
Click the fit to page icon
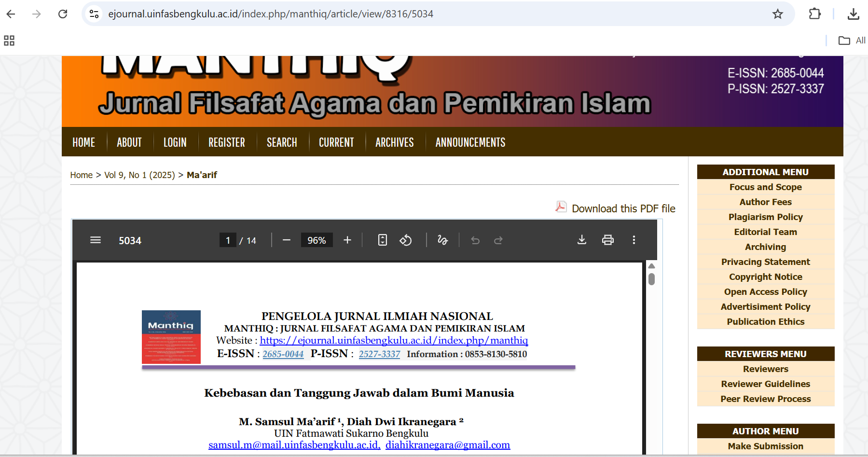383,240
